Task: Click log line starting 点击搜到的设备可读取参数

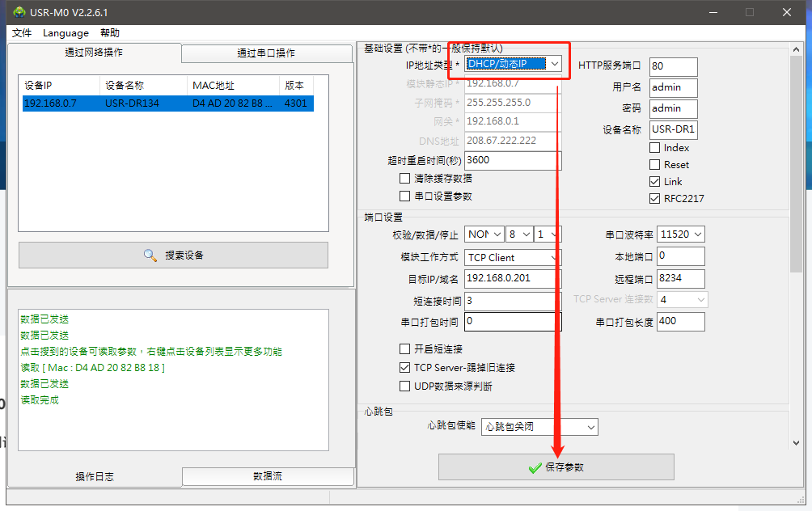Action: (151, 352)
